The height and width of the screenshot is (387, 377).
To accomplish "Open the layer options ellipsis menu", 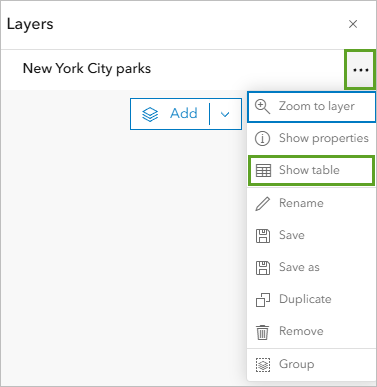I will (x=360, y=70).
